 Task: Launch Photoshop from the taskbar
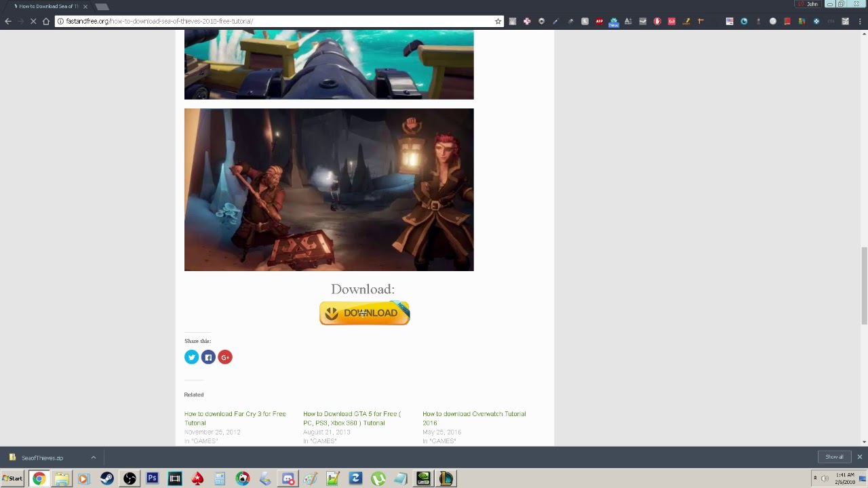click(152, 479)
